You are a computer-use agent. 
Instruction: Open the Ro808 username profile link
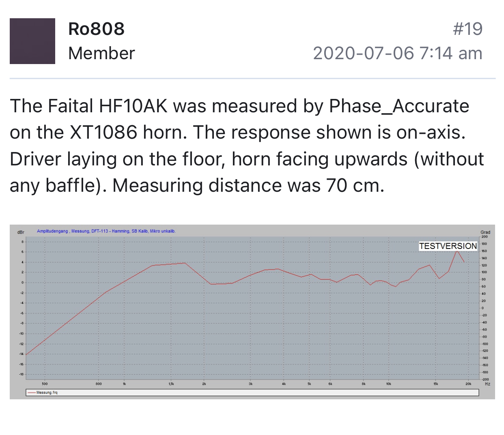(x=96, y=29)
